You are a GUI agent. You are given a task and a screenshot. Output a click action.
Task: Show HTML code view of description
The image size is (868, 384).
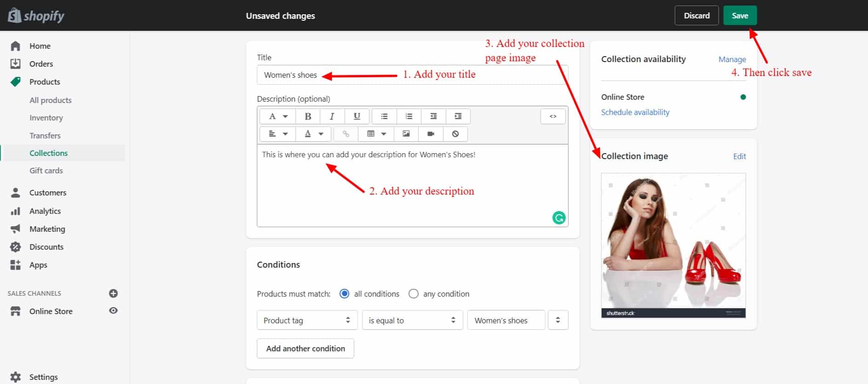pos(553,116)
